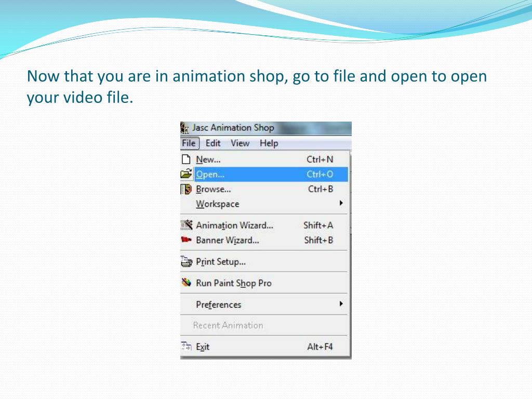Click the Alt+F4 shortcut text
Screen dimensions: 532x399
pos(320,347)
